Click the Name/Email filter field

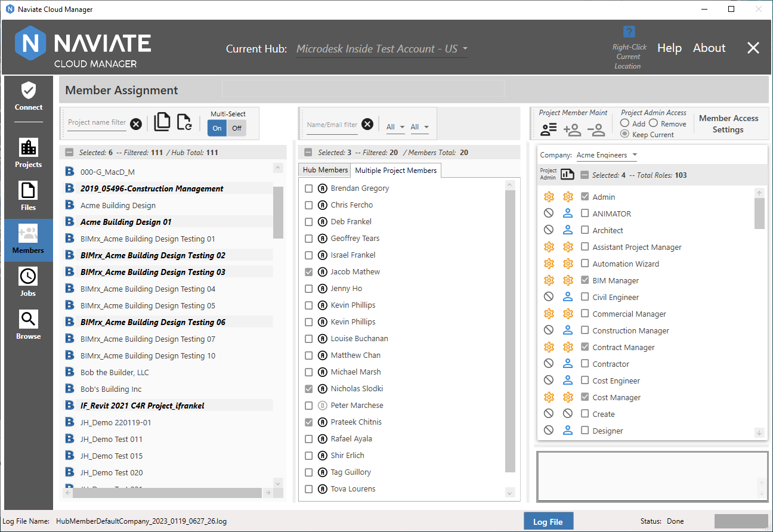[332, 125]
